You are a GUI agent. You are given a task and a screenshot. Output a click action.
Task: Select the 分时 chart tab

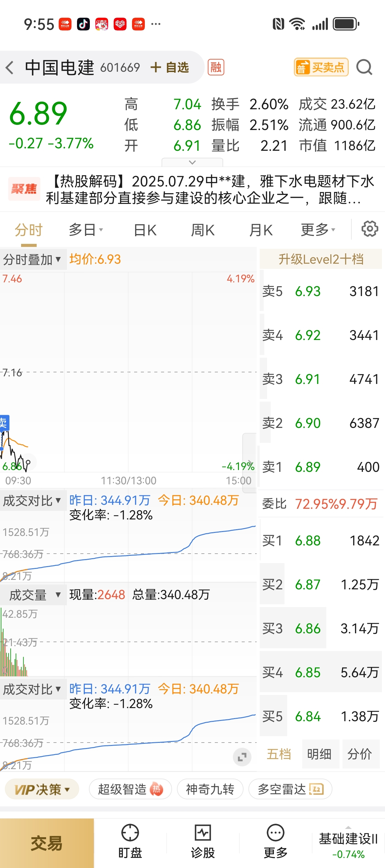(x=29, y=230)
